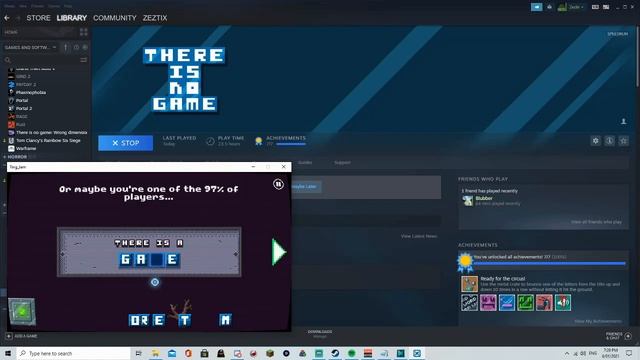Open Steam notifications bell icon
The height and width of the screenshot is (360, 640).
[x=549, y=7]
